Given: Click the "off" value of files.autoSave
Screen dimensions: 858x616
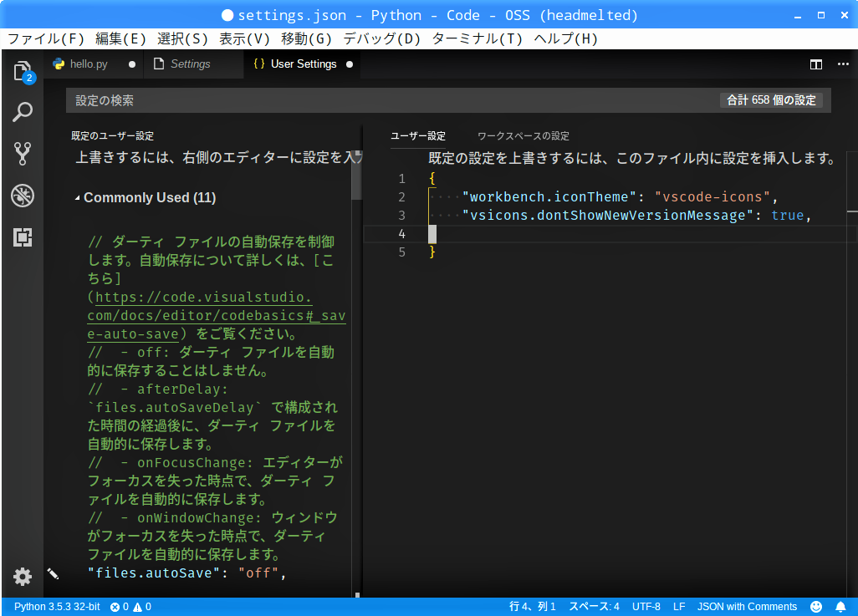Looking at the screenshot, I should [x=258, y=573].
